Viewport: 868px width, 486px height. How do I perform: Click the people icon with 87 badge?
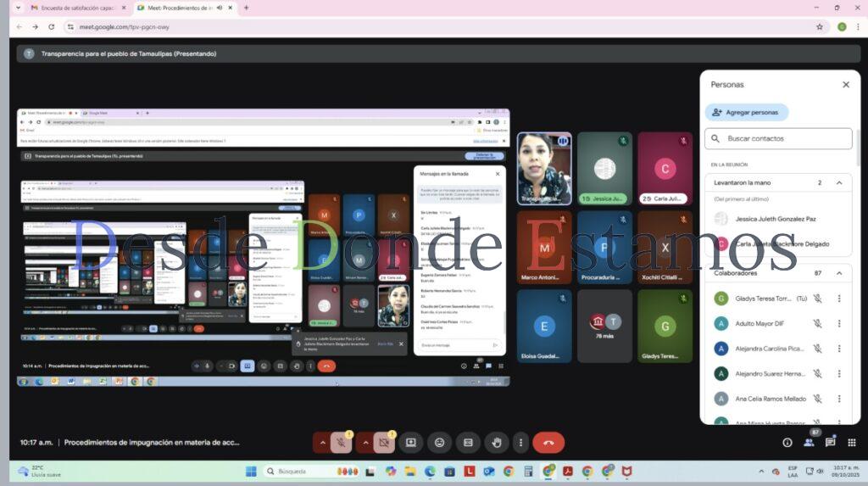[809, 442]
